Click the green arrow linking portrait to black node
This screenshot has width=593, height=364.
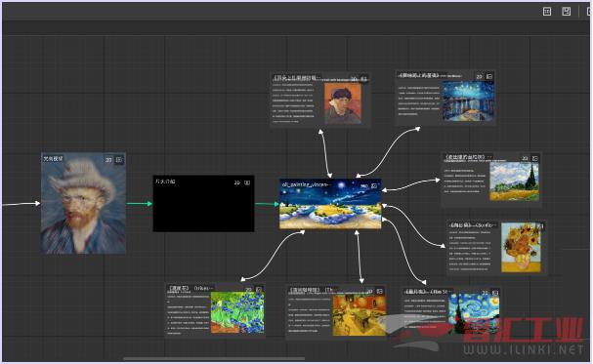pyautogui.click(x=139, y=204)
